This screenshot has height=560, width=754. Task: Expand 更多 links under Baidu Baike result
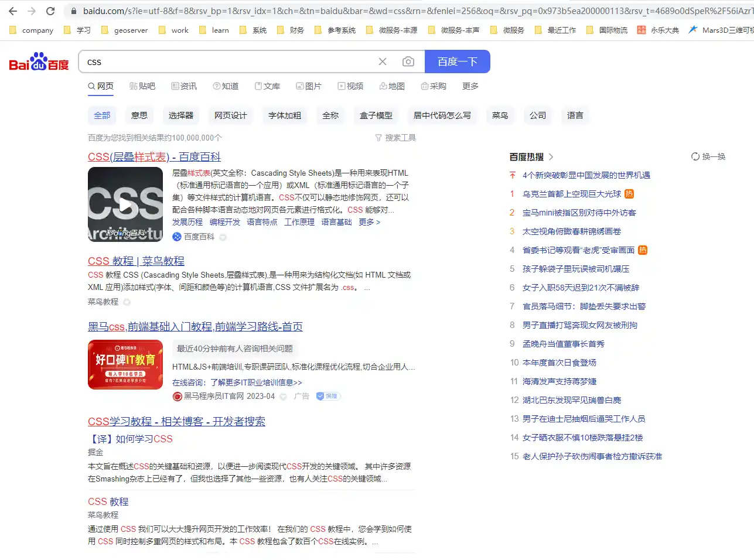(369, 222)
